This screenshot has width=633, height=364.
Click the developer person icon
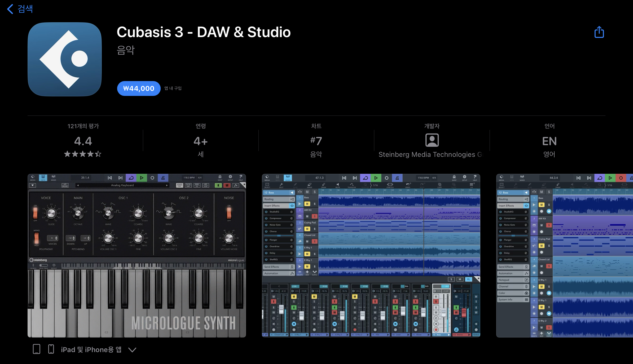click(x=432, y=140)
